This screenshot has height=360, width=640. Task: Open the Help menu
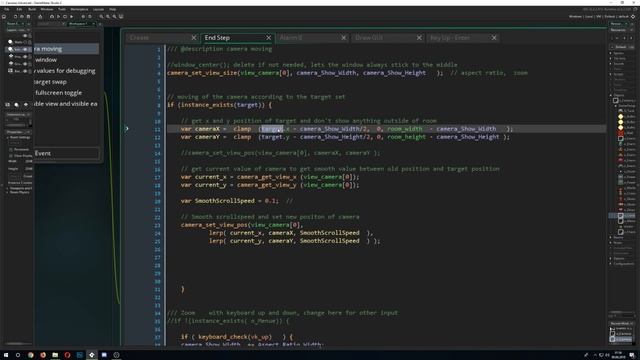(113, 9)
